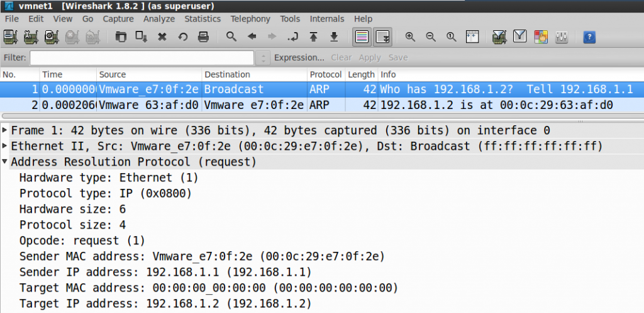The image size is (644, 313).
Task: Go to specific packet number icon
Action: 293,37
